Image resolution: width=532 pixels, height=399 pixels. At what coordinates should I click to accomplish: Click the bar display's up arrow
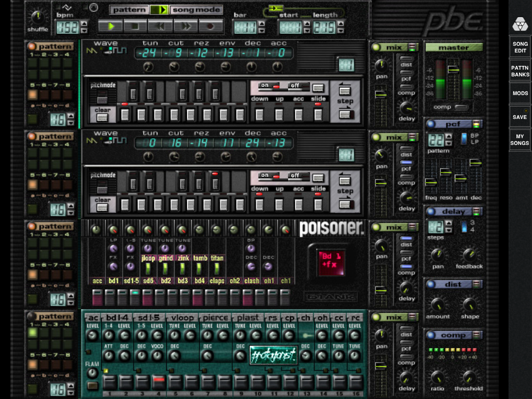261,23
